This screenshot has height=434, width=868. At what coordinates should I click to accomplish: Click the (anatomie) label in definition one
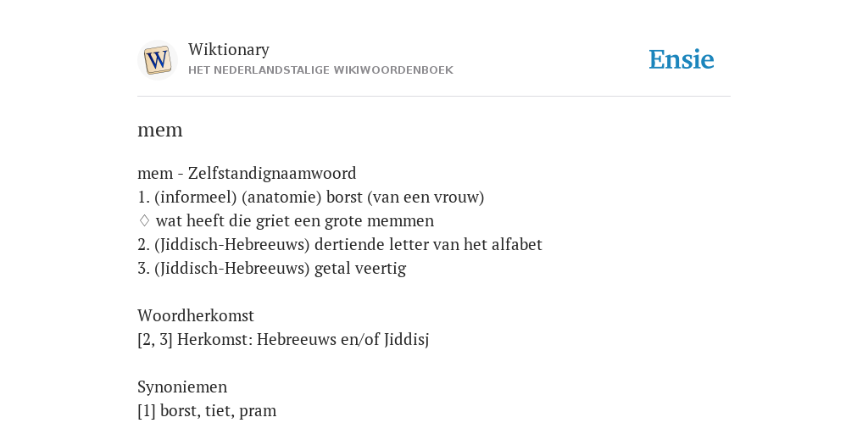(x=281, y=197)
